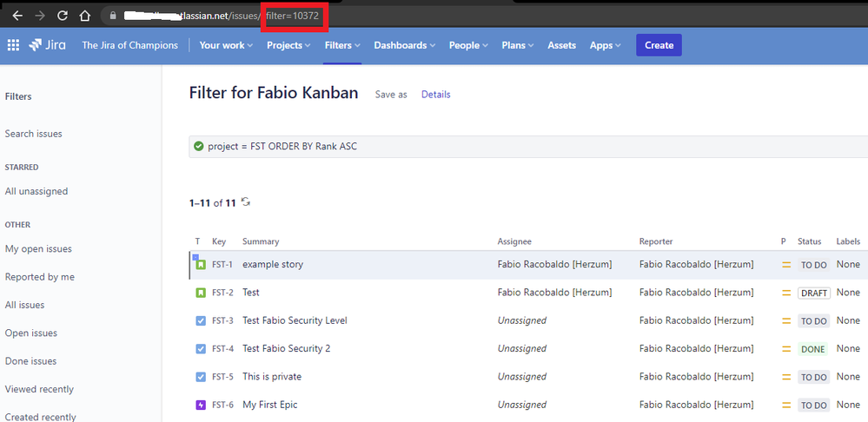Viewport: 868px width, 422px height.
Task: Click medium priority icon on FST-3 row
Action: click(786, 320)
